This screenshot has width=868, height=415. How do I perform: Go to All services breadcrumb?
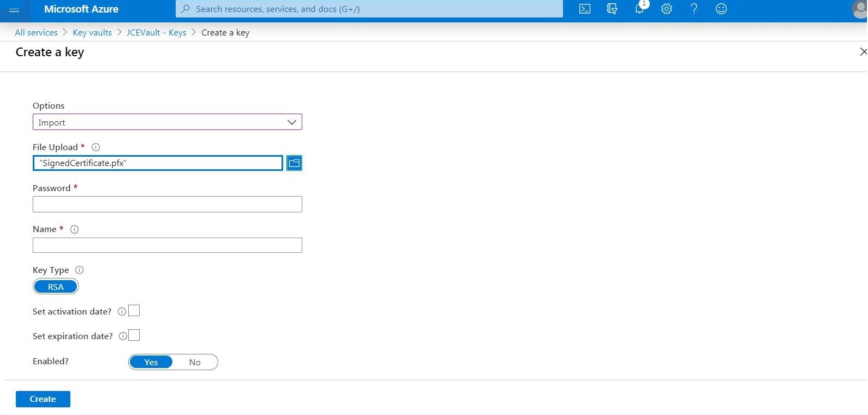point(36,33)
